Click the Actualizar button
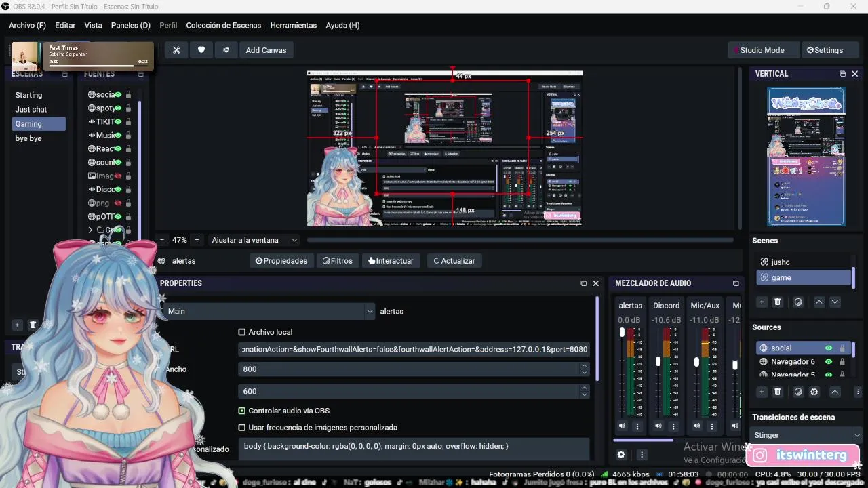 point(454,260)
